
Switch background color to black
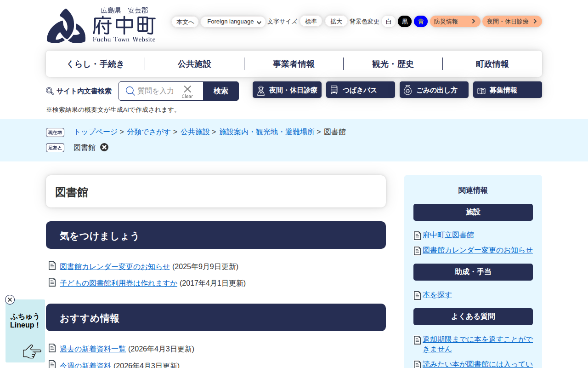click(x=405, y=22)
